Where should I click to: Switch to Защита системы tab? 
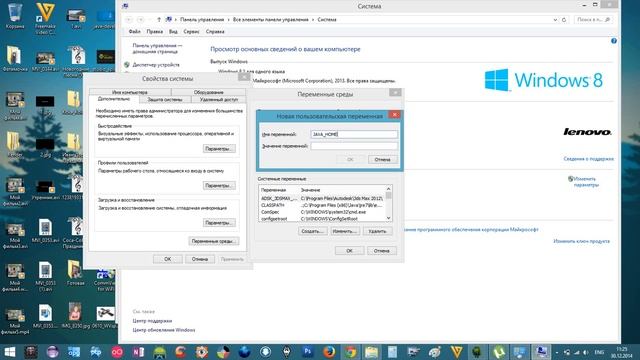pos(165,100)
